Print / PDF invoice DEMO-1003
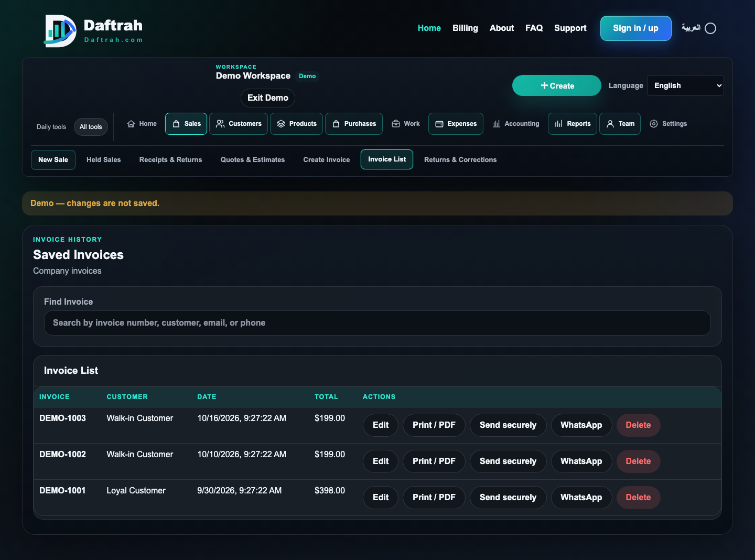This screenshot has width=755, height=560. [434, 425]
